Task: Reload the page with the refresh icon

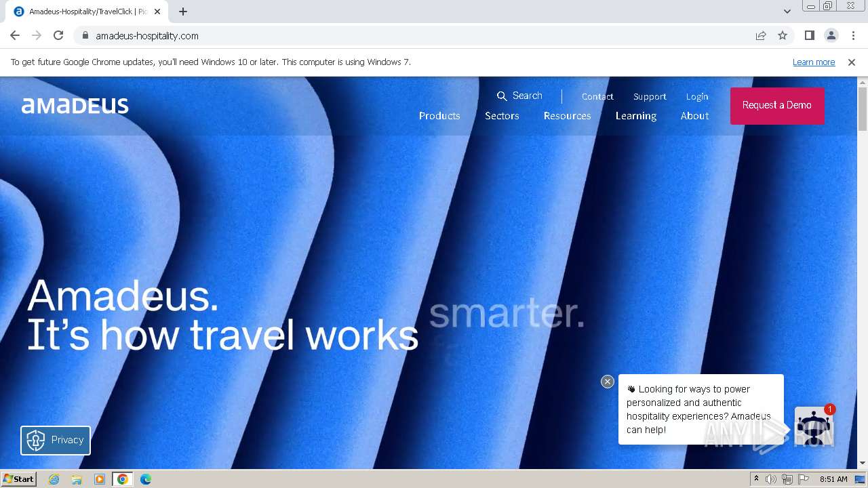Action: (58, 35)
